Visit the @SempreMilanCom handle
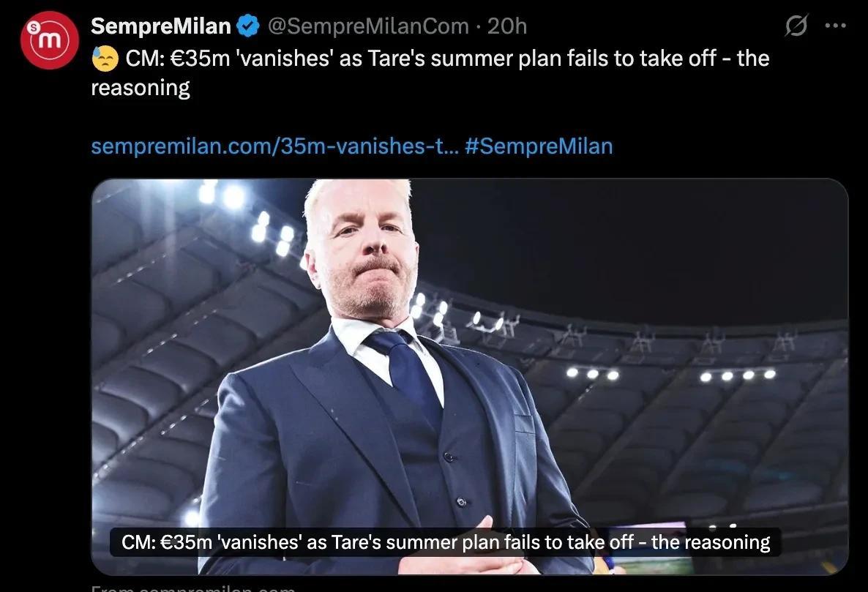This screenshot has width=868, height=592. (x=368, y=26)
